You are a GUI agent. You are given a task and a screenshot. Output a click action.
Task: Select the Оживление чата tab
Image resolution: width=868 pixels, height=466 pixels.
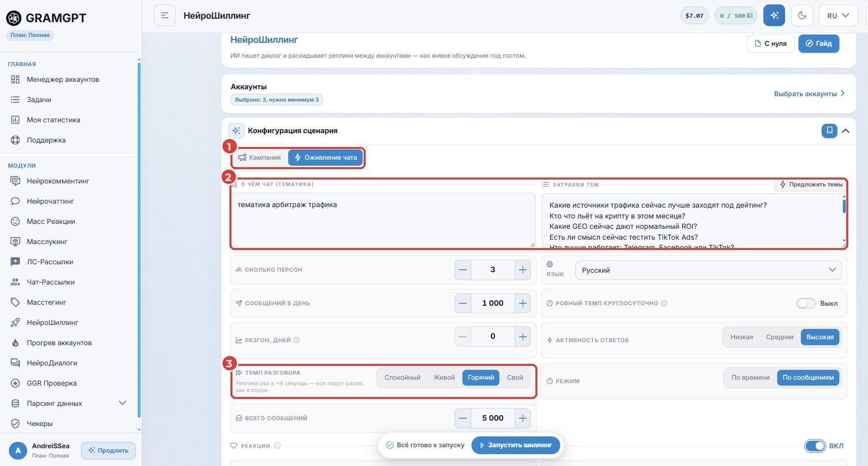point(326,158)
